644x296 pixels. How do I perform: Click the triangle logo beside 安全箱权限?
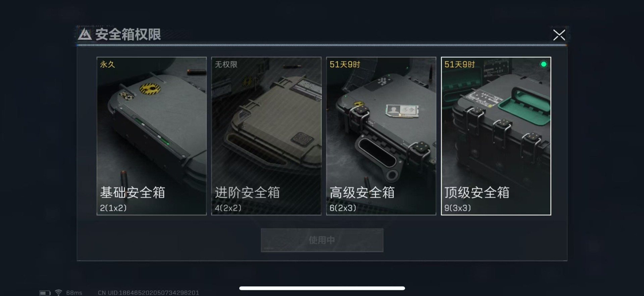click(x=85, y=34)
